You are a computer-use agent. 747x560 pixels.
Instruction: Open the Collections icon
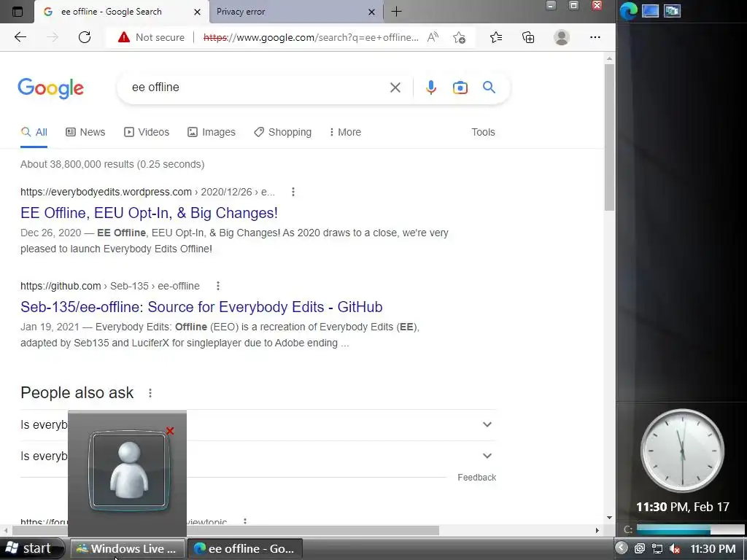point(528,37)
